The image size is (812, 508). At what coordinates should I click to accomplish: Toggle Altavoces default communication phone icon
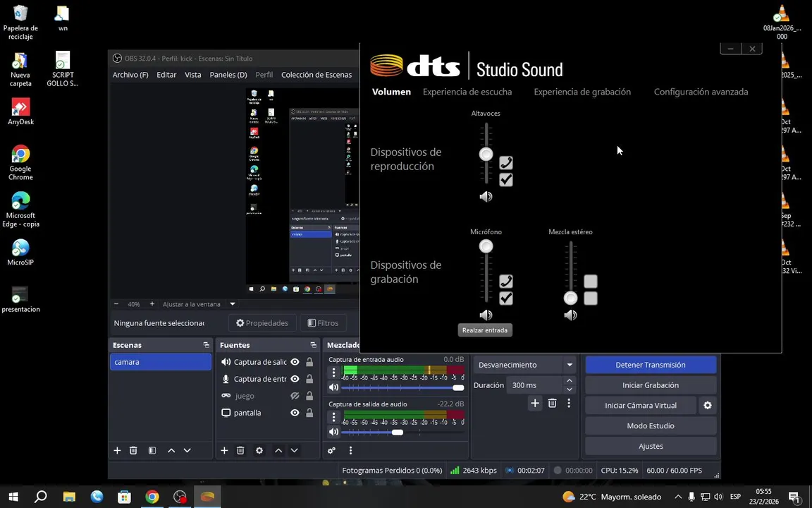tap(506, 163)
